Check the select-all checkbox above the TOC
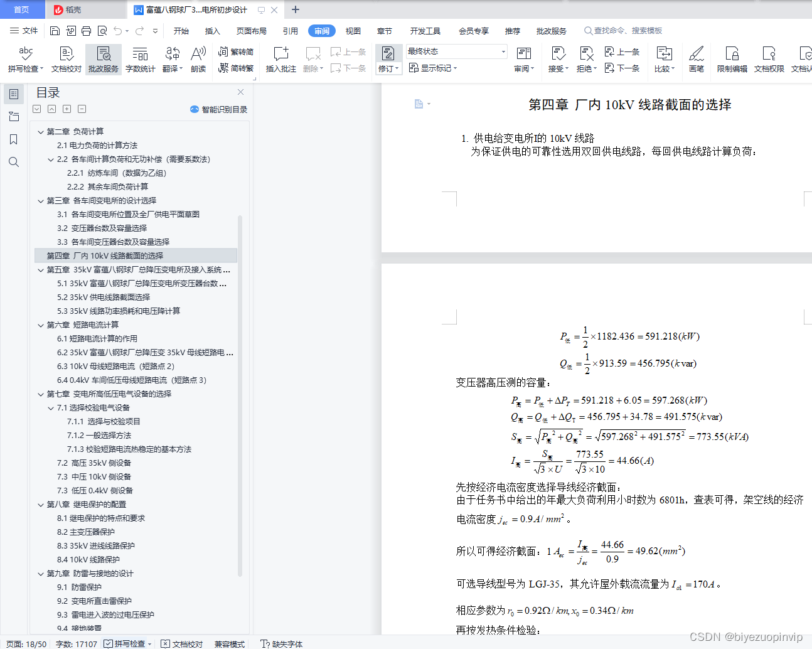812x649 pixels. pyautogui.click(x=36, y=109)
